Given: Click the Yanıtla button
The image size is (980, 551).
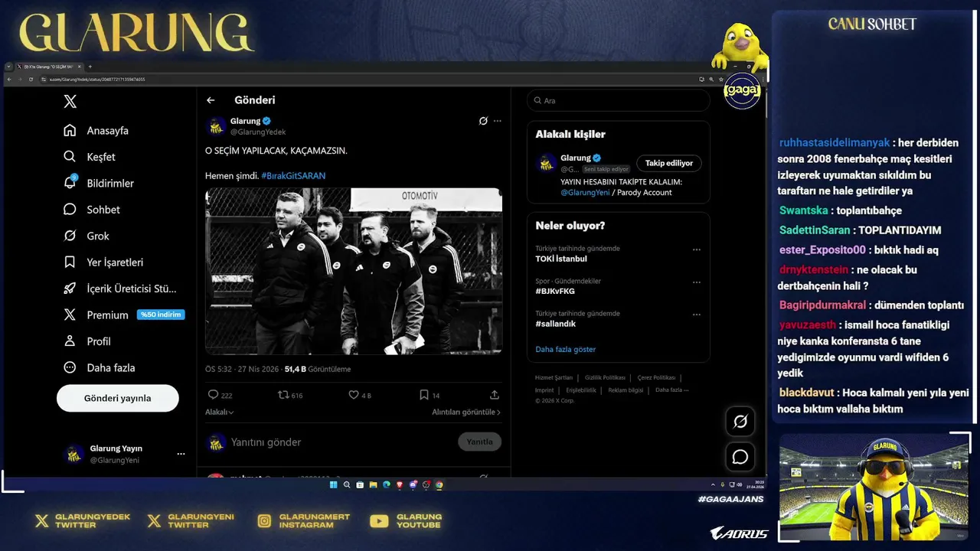Looking at the screenshot, I should coord(480,442).
